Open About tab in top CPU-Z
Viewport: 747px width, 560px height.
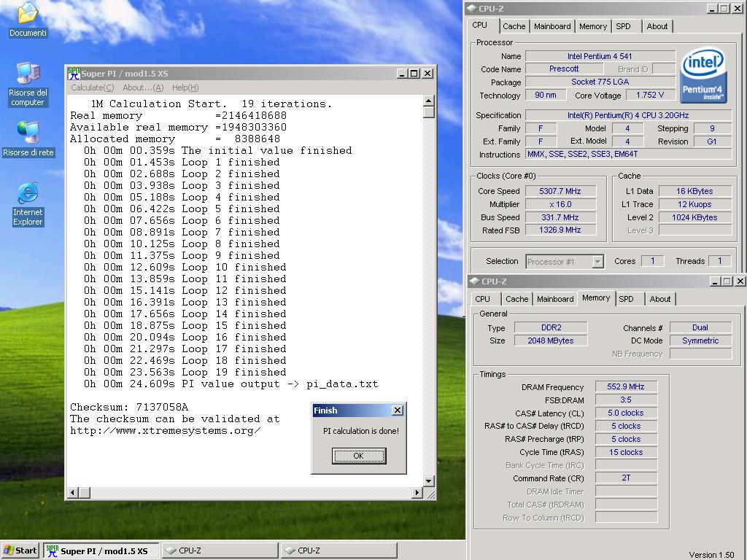pos(657,26)
